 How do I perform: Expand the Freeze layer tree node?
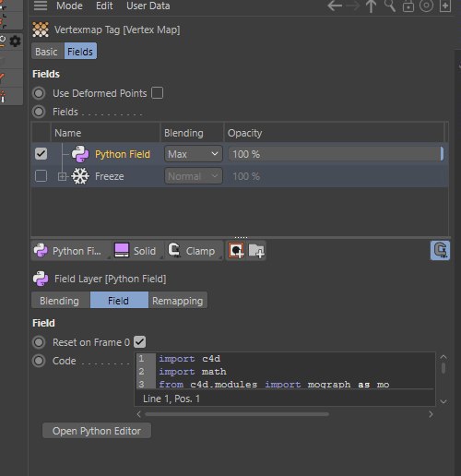(62, 176)
